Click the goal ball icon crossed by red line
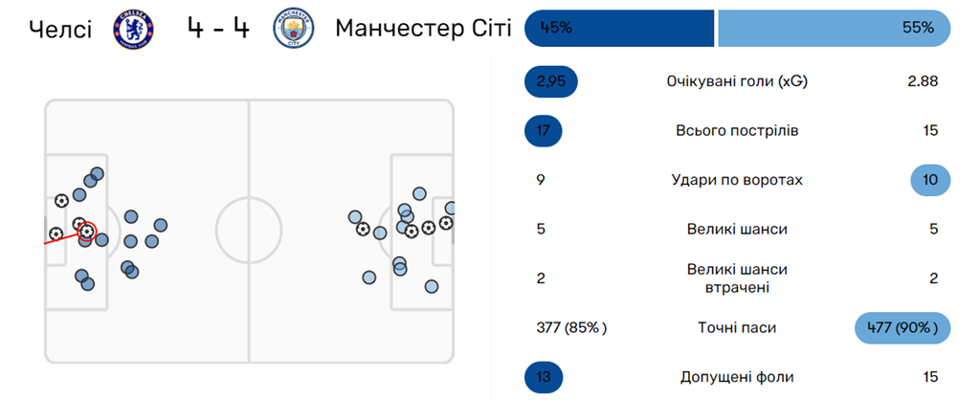980x400 pixels. [56, 234]
